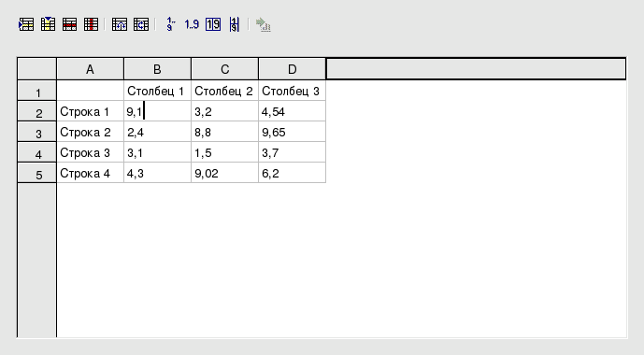Viewport: 644px width, 355px height.
Task: Click the horizontal 1..9 Sort Rows icon
Action: pos(192,24)
